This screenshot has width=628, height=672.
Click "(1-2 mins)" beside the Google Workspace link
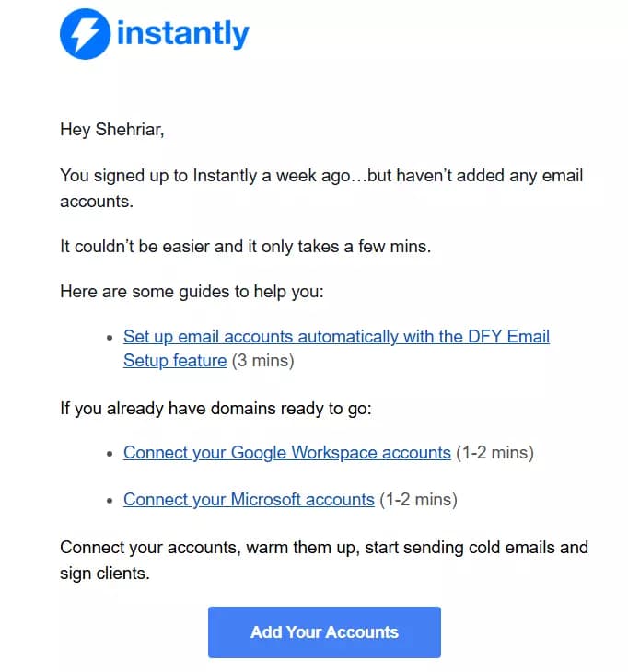coord(494,453)
